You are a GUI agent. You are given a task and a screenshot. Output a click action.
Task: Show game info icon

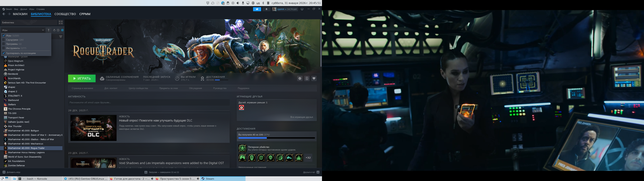[x=307, y=78]
